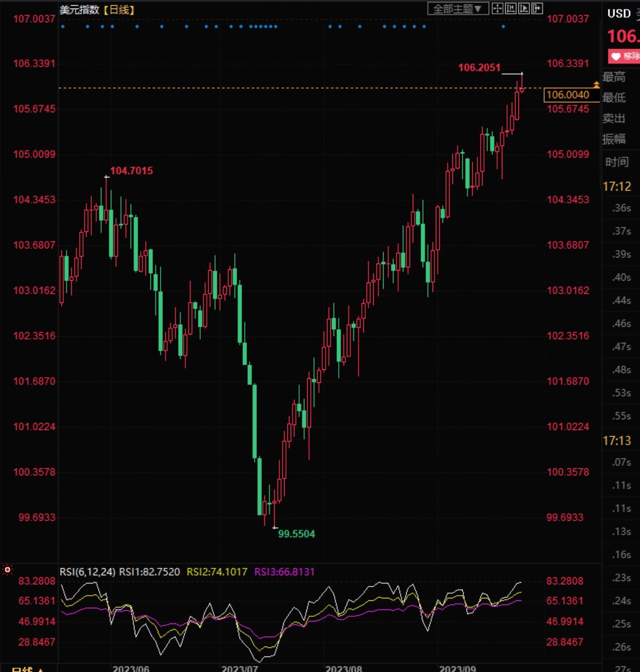640x672 pixels.
Task: Click the 最高 label in quote panel
Action: (x=614, y=77)
